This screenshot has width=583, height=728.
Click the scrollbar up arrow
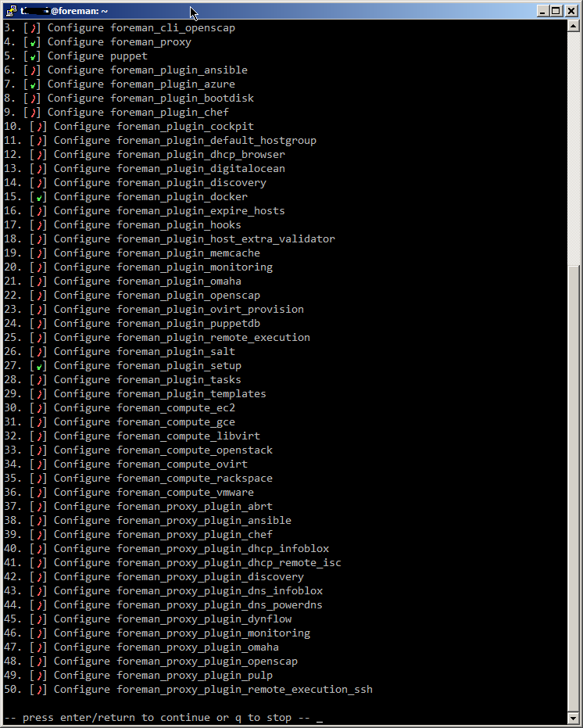pyautogui.click(x=574, y=26)
